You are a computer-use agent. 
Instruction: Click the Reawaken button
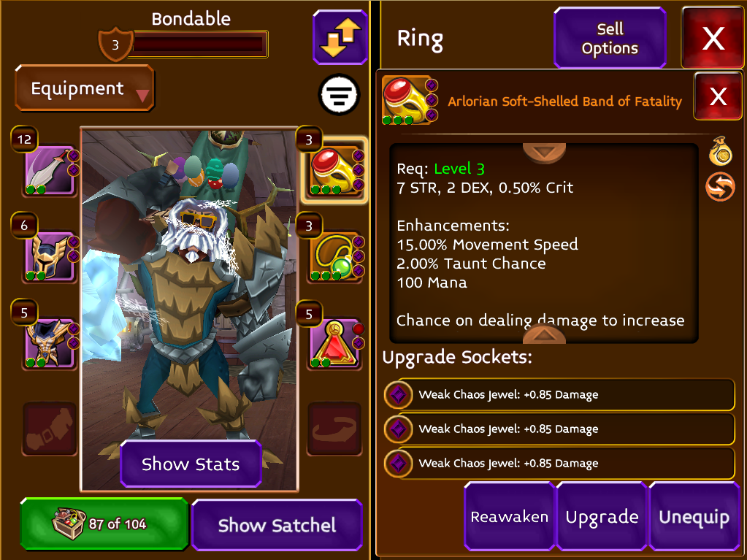[509, 517]
